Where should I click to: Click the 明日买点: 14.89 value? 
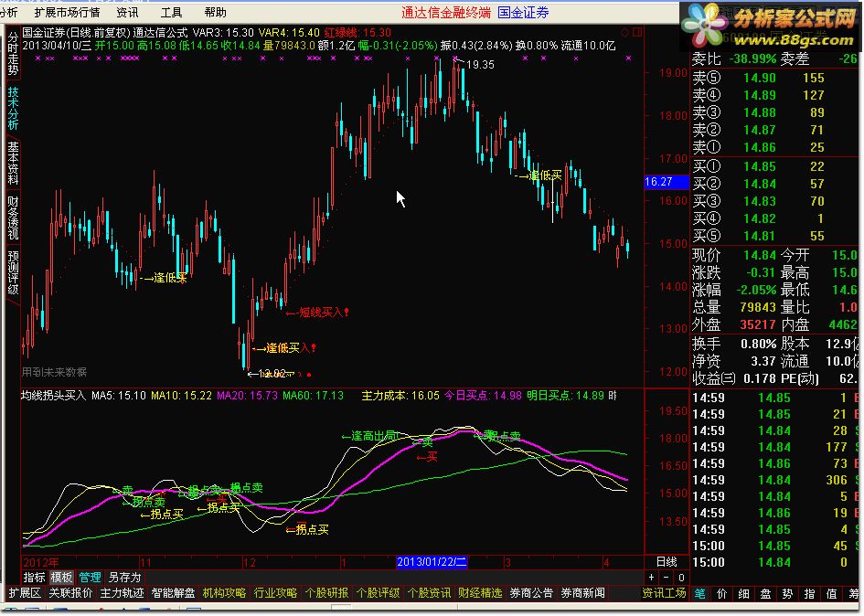565,396
